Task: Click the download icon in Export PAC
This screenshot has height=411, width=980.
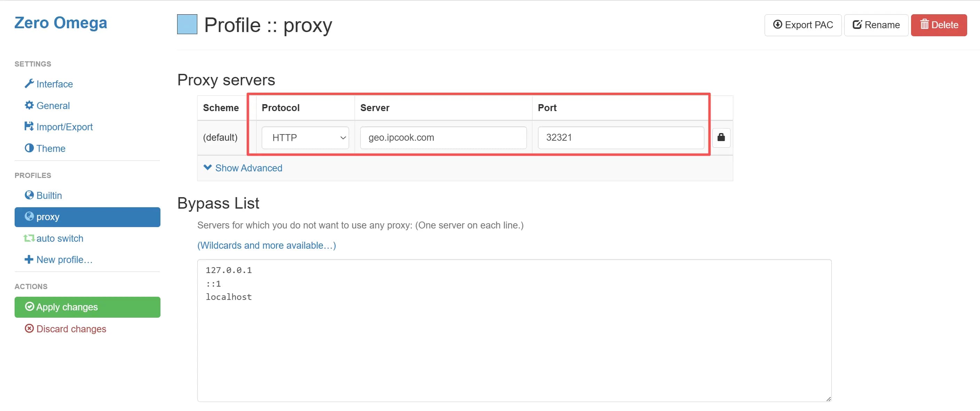Action: [777, 24]
